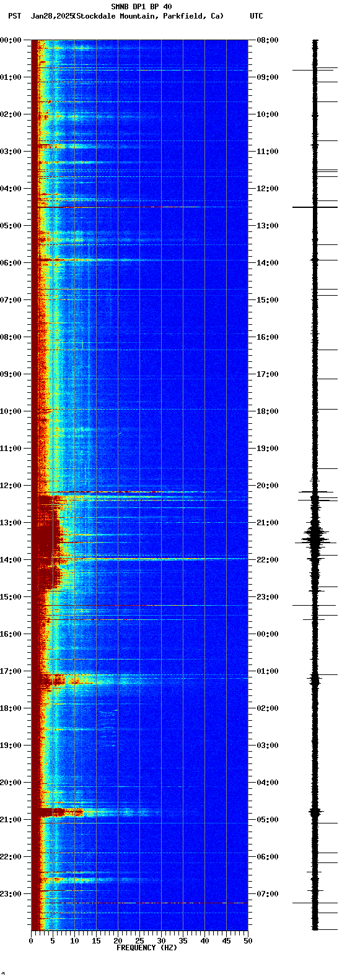342x980 pixels.
Task: Click the 21:00 PST time label
Action: click(11, 820)
